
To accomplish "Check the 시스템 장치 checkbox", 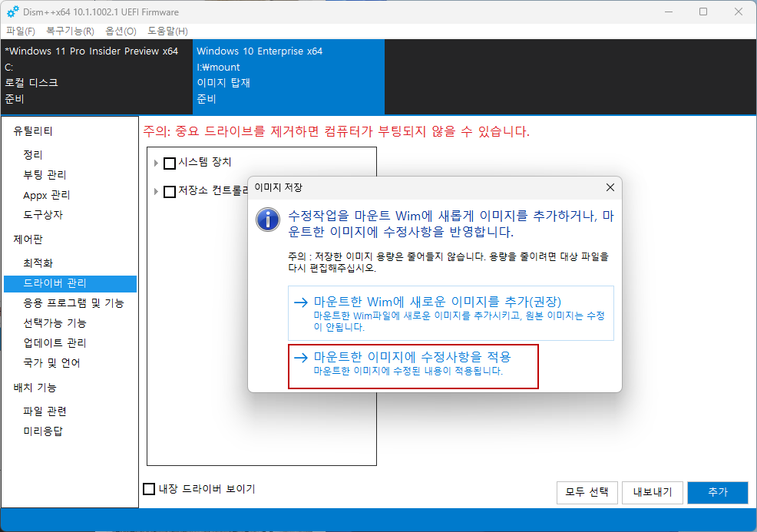I will coord(170,164).
